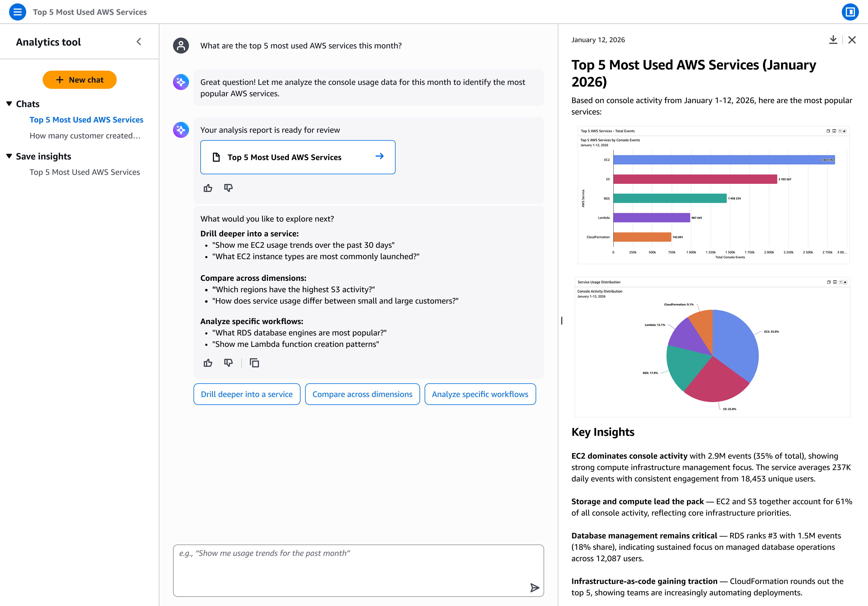Viewport: 868px width, 606px height.
Task: Focus the chat message input field
Action: pyautogui.click(x=358, y=570)
